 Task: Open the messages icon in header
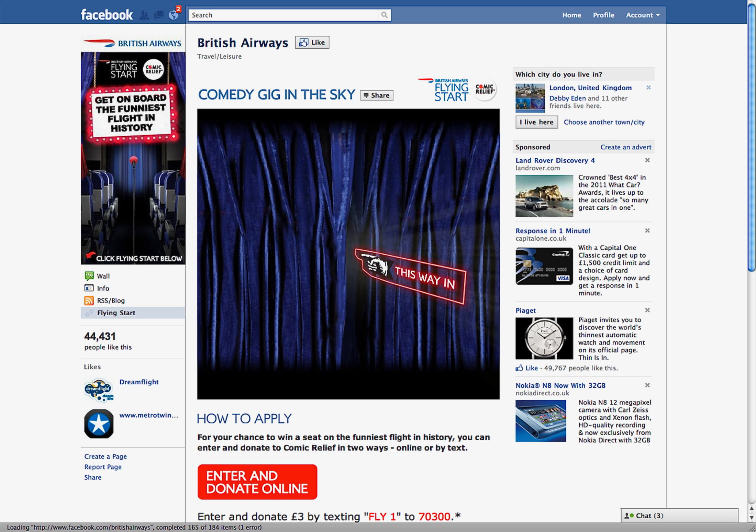pos(159,15)
